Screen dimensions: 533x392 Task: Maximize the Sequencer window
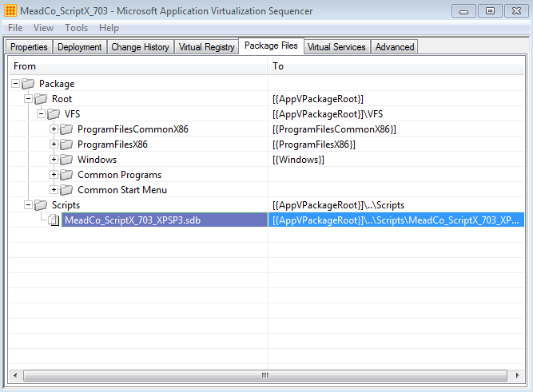pos(490,11)
